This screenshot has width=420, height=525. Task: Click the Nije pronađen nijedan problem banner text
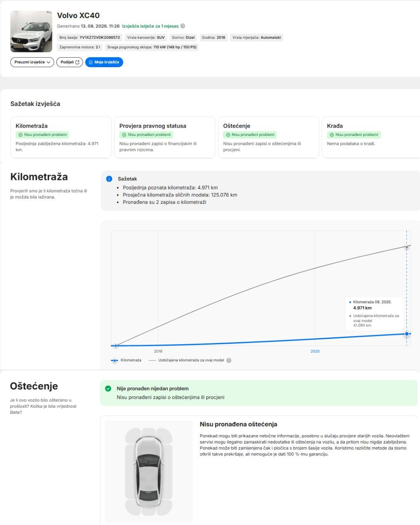(153, 388)
